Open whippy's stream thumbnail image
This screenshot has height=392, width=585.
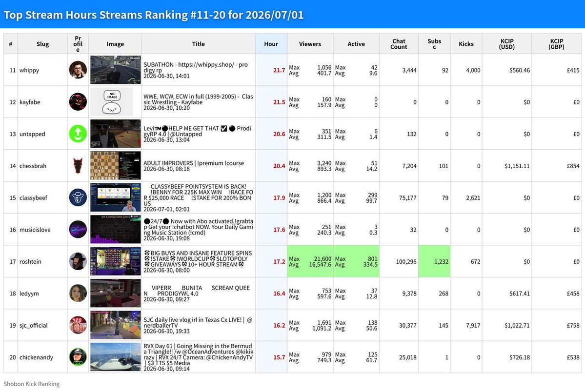coord(115,70)
